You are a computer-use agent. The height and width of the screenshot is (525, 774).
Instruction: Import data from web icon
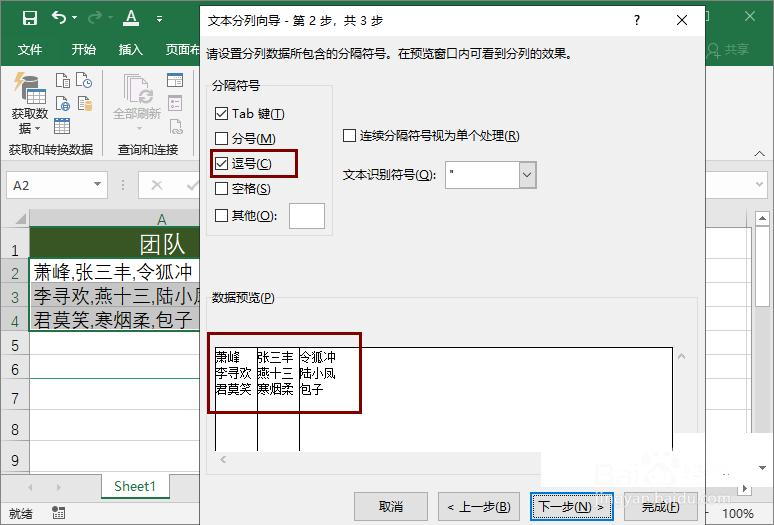(x=63, y=103)
